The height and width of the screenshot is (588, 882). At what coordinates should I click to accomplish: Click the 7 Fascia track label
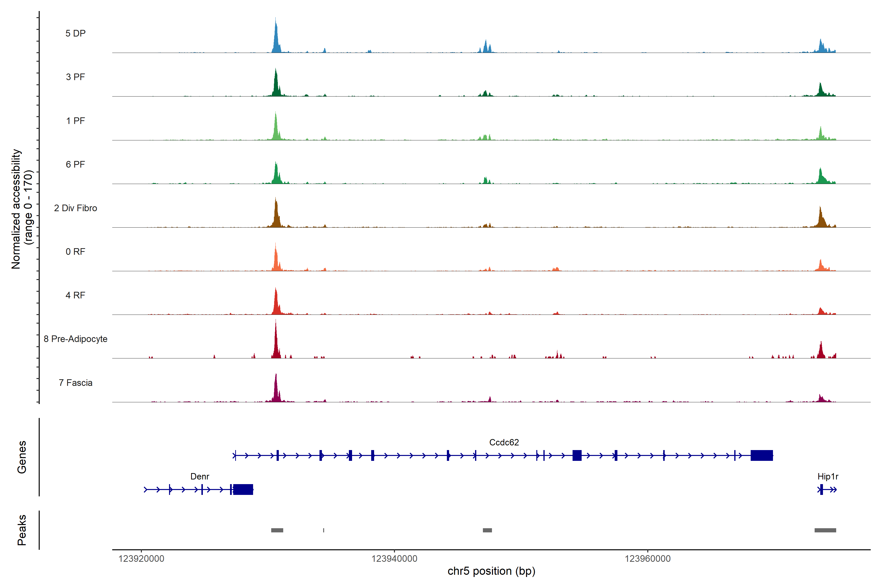coord(75,383)
